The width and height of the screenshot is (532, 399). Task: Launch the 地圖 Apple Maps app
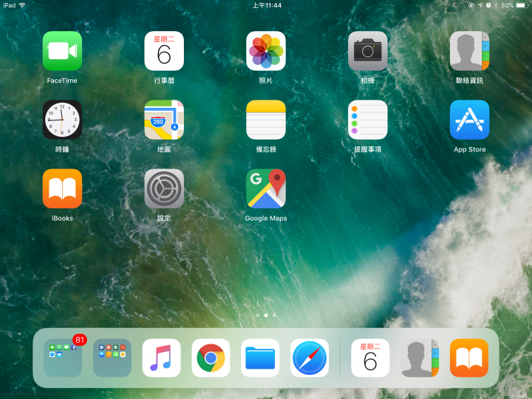164,120
